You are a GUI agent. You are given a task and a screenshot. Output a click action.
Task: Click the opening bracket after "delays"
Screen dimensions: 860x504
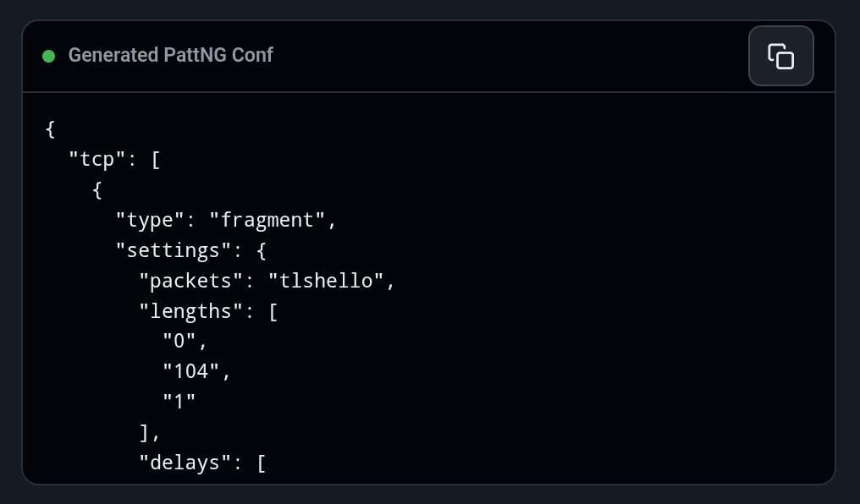(261, 463)
